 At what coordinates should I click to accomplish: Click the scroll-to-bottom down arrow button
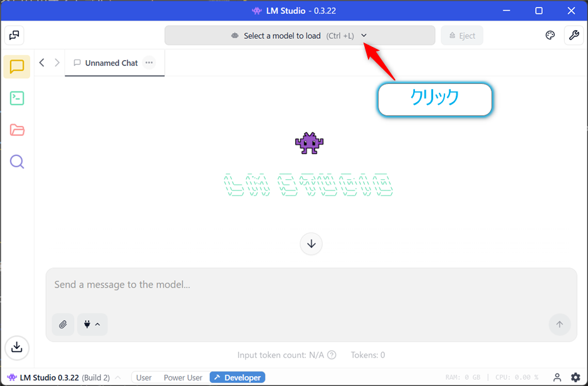311,244
